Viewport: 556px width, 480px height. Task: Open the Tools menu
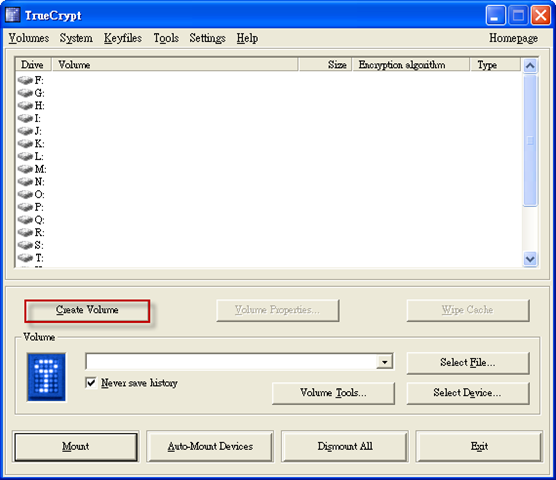click(166, 38)
